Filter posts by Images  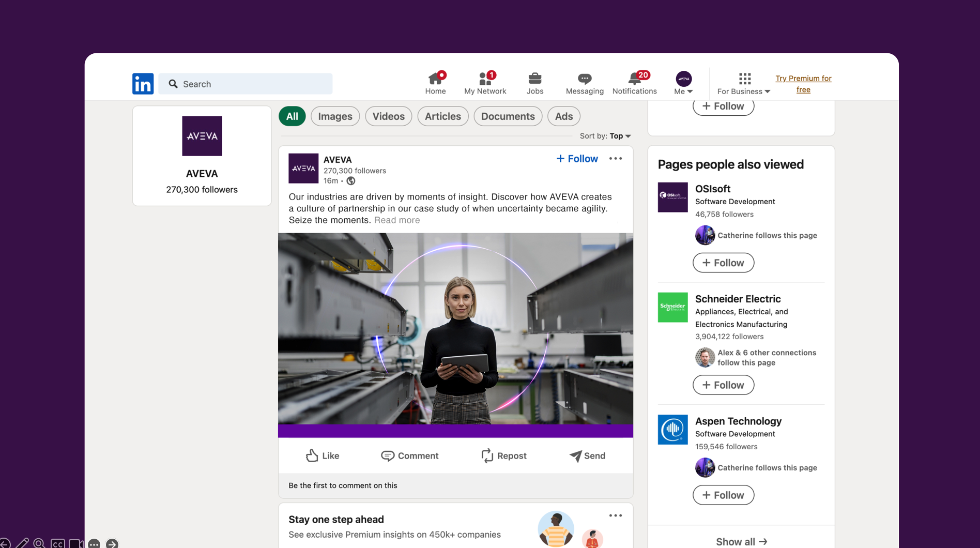pyautogui.click(x=335, y=116)
